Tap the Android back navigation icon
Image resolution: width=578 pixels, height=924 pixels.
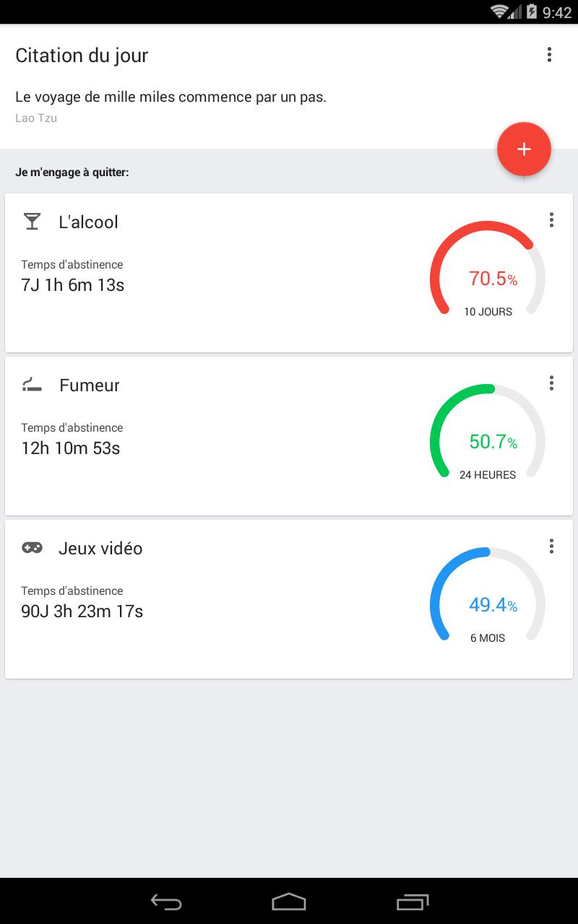point(166,902)
